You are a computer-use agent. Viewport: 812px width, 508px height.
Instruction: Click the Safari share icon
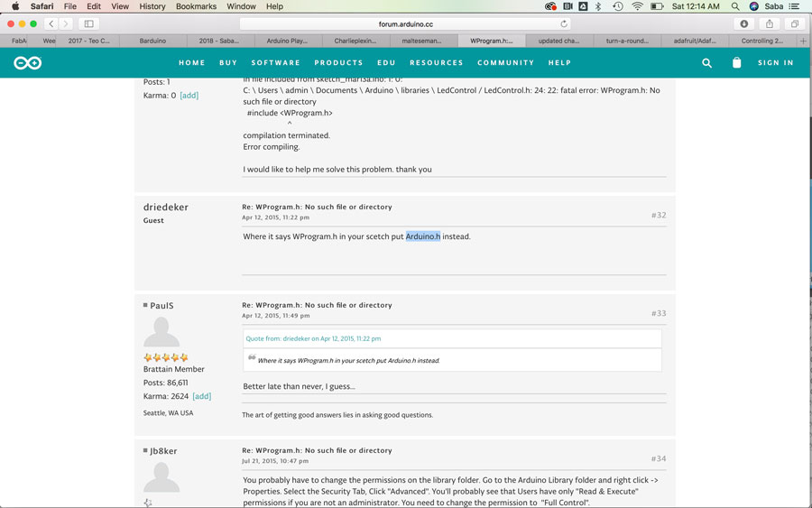coord(770,23)
